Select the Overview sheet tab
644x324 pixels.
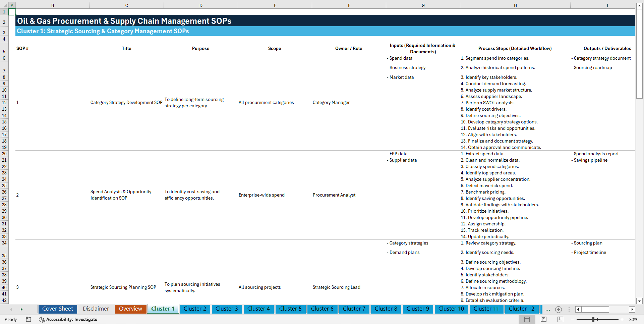tap(130, 309)
